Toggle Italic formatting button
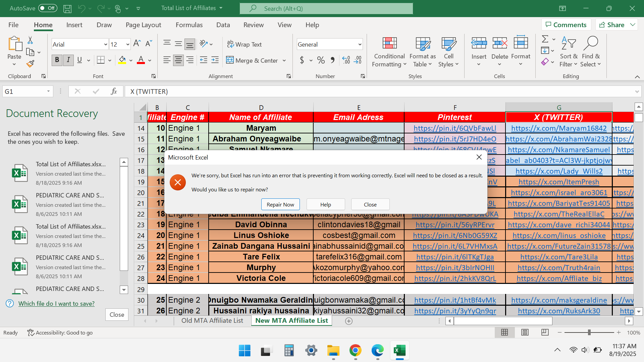The image size is (644, 362). click(x=68, y=60)
